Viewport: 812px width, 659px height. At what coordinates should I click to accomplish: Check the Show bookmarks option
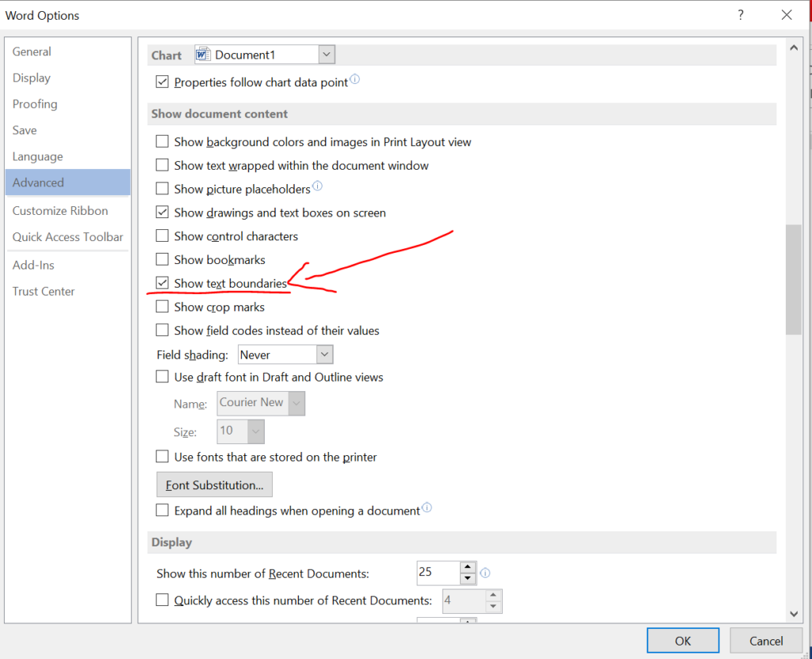[162, 259]
